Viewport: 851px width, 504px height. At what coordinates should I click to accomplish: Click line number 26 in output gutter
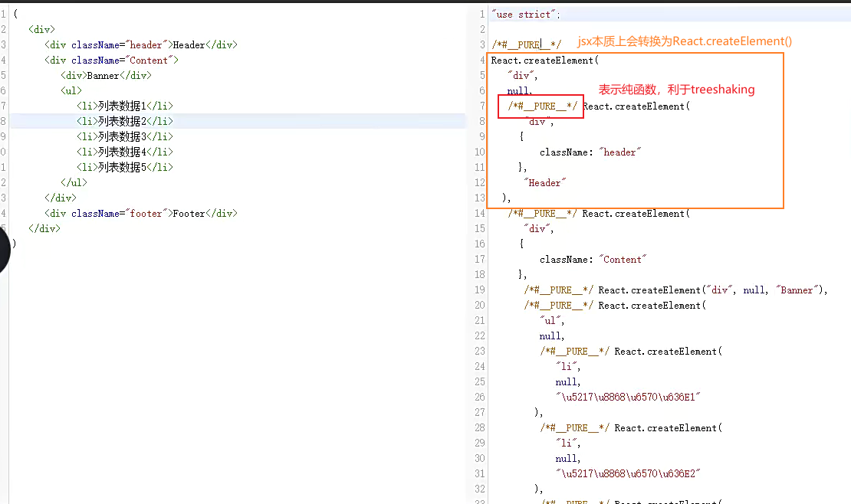pyautogui.click(x=480, y=397)
